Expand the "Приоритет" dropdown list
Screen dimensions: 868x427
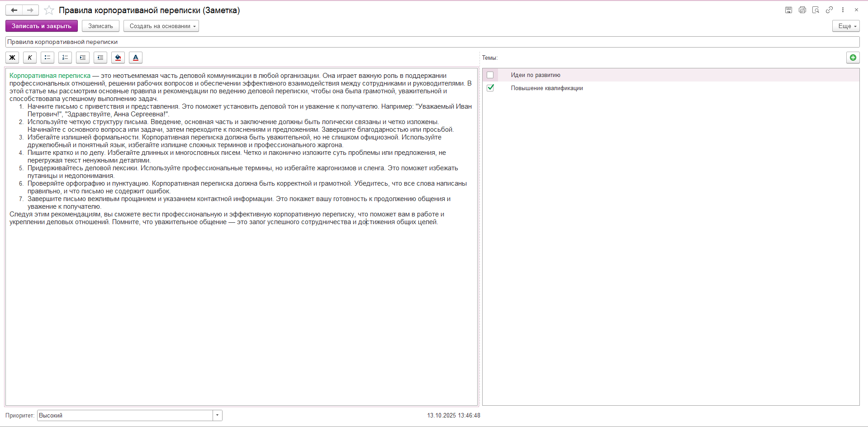(218, 415)
